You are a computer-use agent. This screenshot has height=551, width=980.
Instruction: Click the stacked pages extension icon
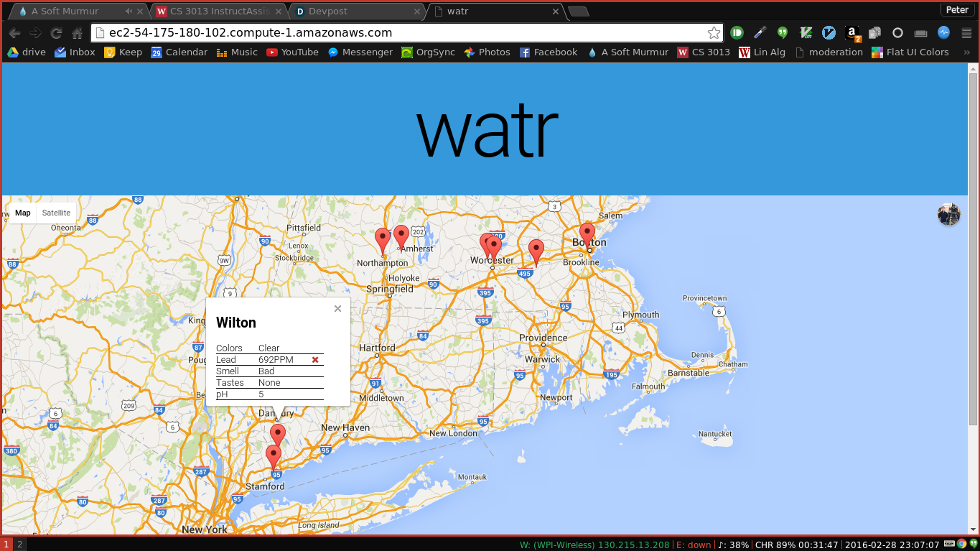coord(874,32)
